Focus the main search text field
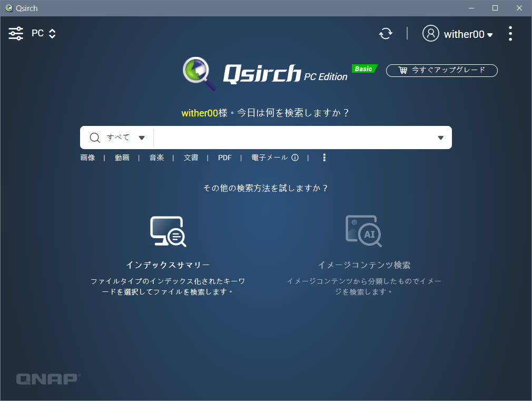 click(x=293, y=138)
